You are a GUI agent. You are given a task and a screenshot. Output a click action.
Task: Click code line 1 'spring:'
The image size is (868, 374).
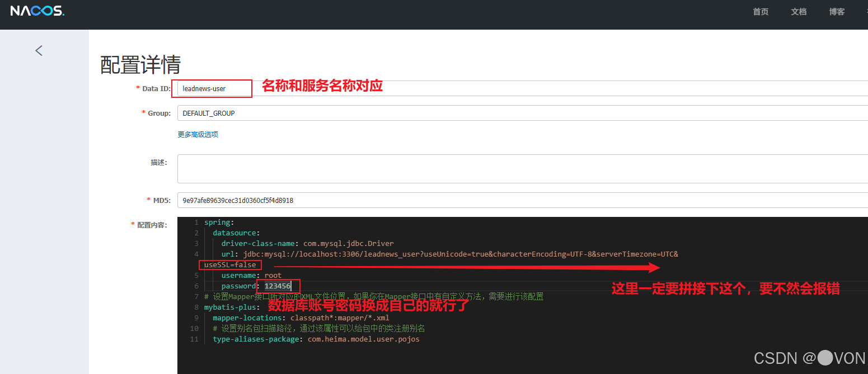tap(219, 222)
